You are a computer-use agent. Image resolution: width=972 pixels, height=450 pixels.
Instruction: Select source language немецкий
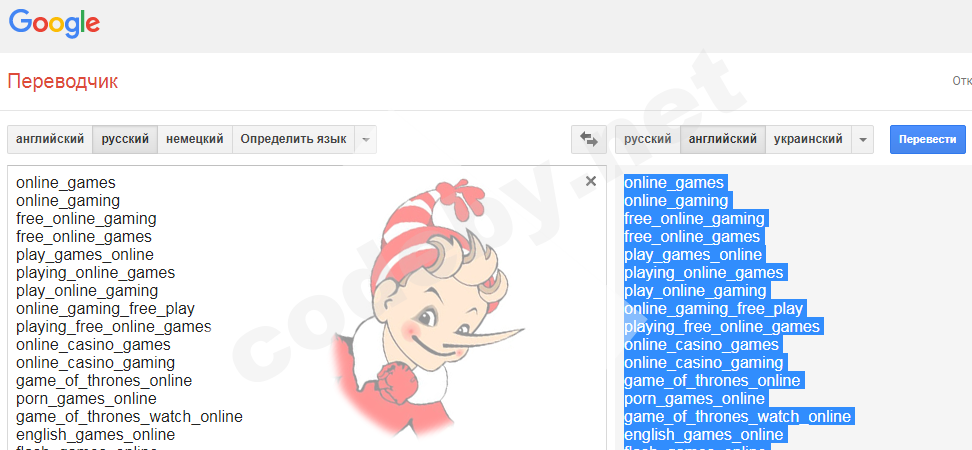[195, 139]
